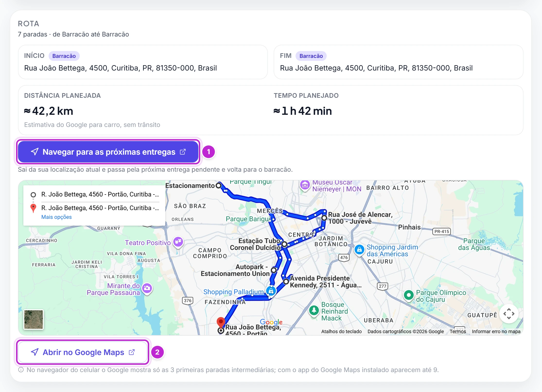Viewport: 542px width, 392px height.
Task: Click the 376 highway shield on the map
Action: (188, 301)
